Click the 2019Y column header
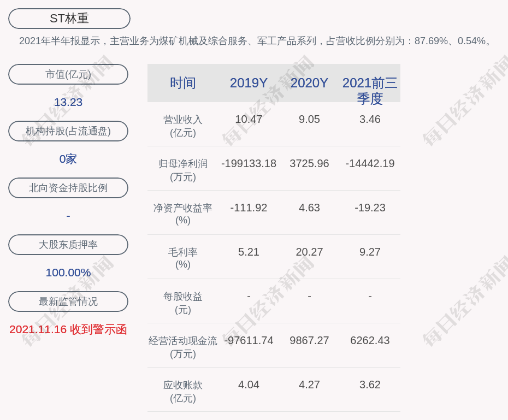This screenshot has height=420, width=508. (x=249, y=83)
